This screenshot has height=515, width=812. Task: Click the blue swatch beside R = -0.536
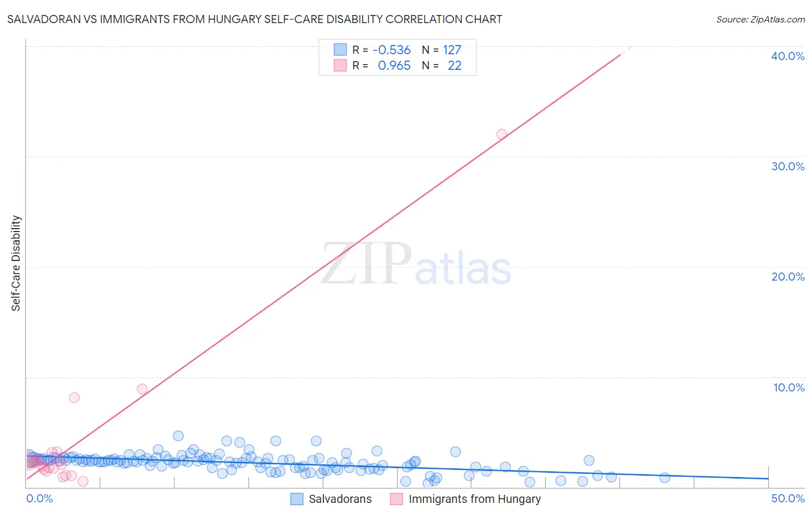coord(340,50)
